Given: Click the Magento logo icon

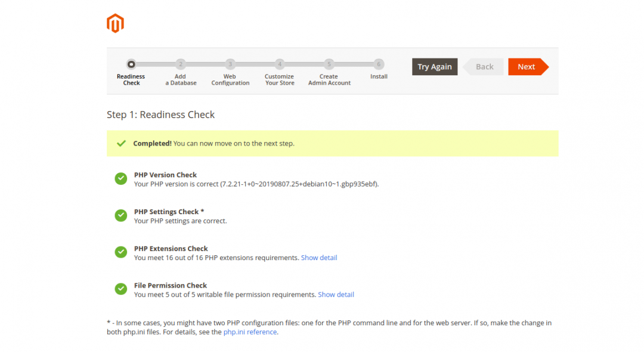Looking at the screenshot, I should (115, 23).
